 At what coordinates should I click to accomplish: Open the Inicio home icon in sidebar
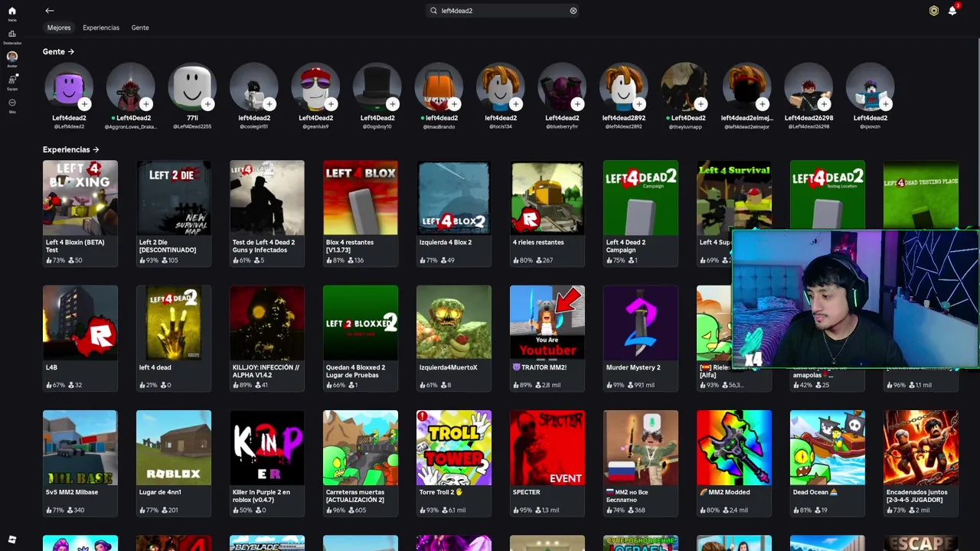tap(11, 11)
